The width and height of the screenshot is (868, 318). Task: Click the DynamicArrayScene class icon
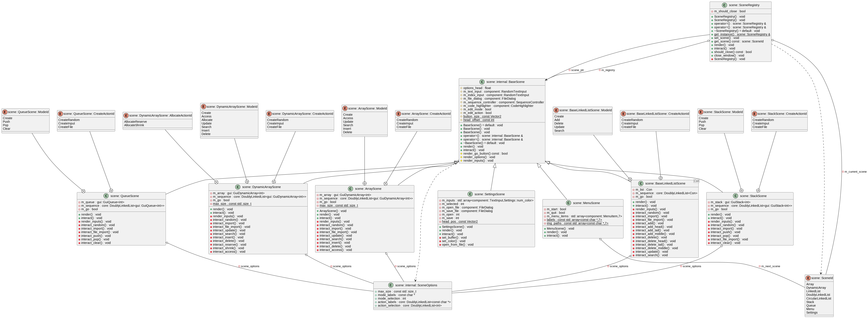pos(238,187)
